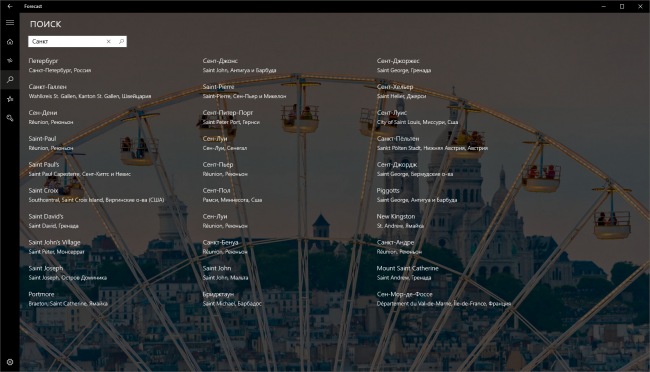Select the Search icon in sidebar
The width and height of the screenshot is (650, 372).
[x=10, y=80]
